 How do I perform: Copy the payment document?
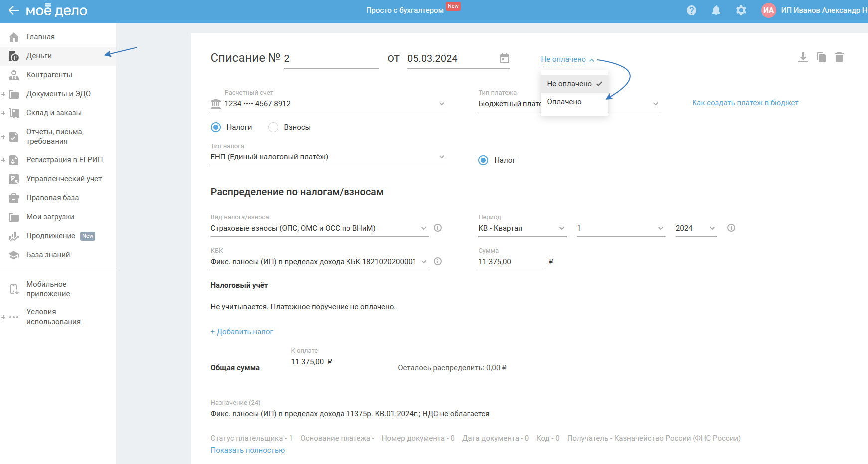pyautogui.click(x=821, y=57)
